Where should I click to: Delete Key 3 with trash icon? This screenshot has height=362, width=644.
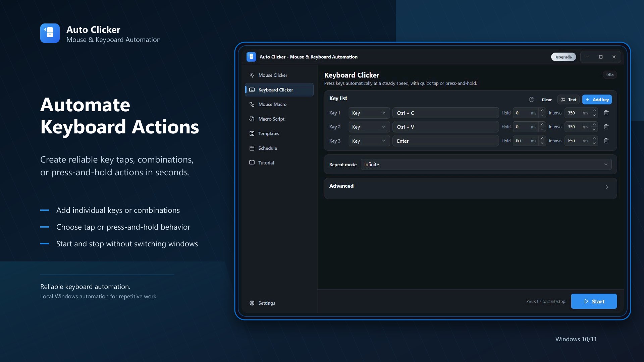tap(606, 141)
